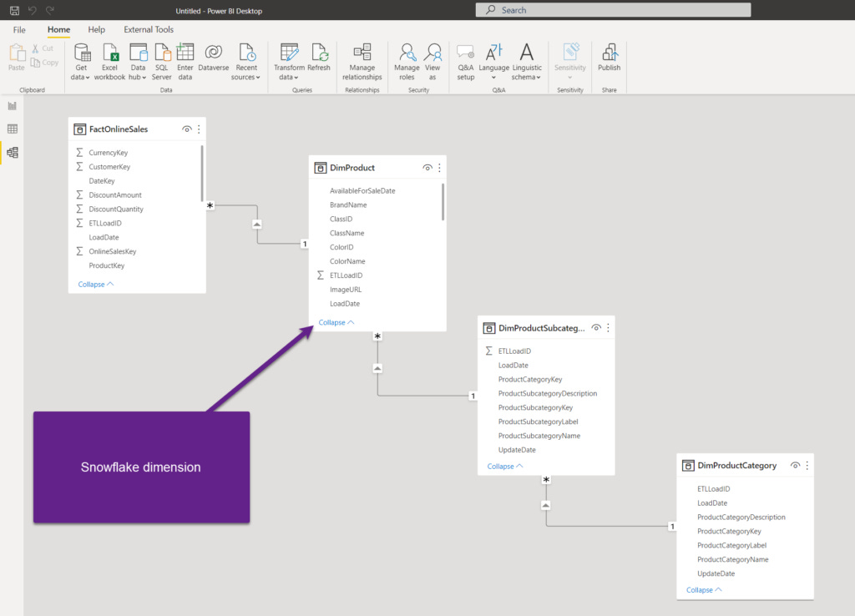Collapse the DimProductCategory table card
The width and height of the screenshot is (855, 616).
coord(704,590)
